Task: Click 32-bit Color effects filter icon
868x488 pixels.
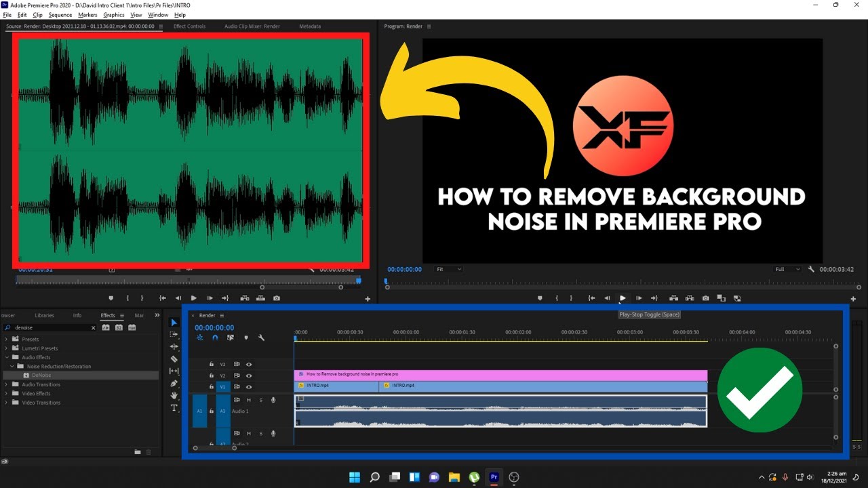Action: (x=119, y=327)
